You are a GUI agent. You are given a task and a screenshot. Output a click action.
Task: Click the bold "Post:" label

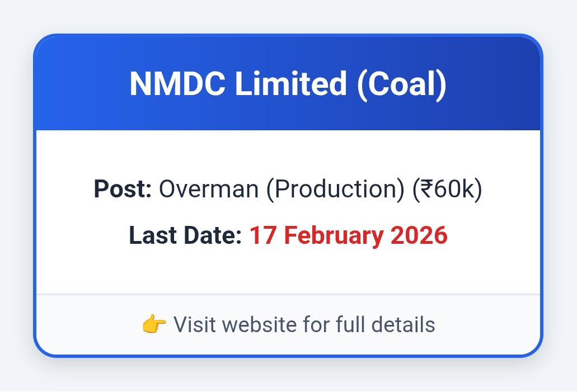(123, 189)
